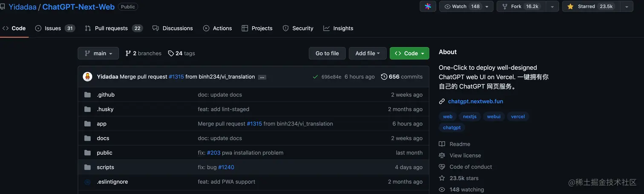
Task: Click the Go to file button
Action: tap(327, 53)
